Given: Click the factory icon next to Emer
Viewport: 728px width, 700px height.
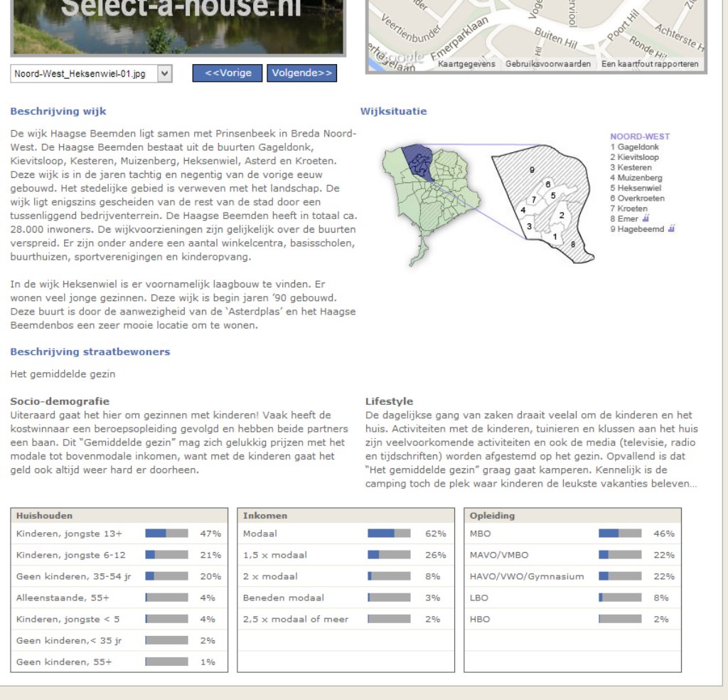Looking at the screenshot, I should coord(646,219).
